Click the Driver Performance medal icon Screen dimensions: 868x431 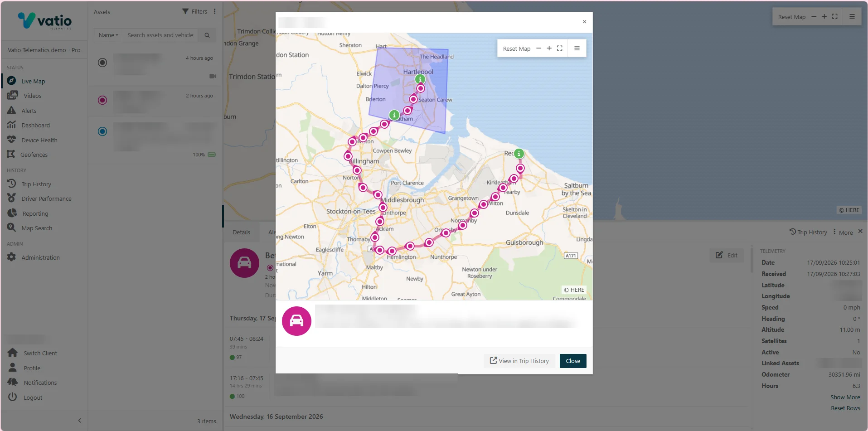point(11,198)
